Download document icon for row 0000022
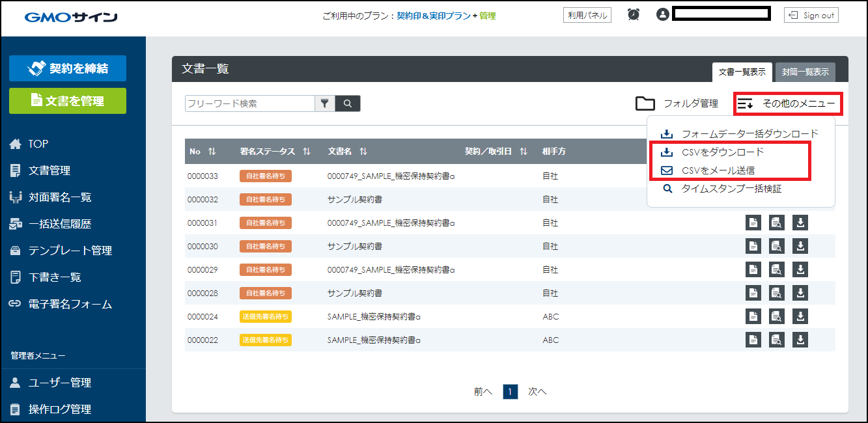This screenshot has width=868, height=423. coord(800,340)
